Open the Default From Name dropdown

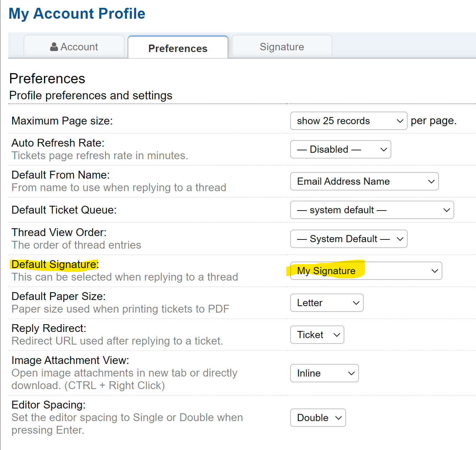364,181
